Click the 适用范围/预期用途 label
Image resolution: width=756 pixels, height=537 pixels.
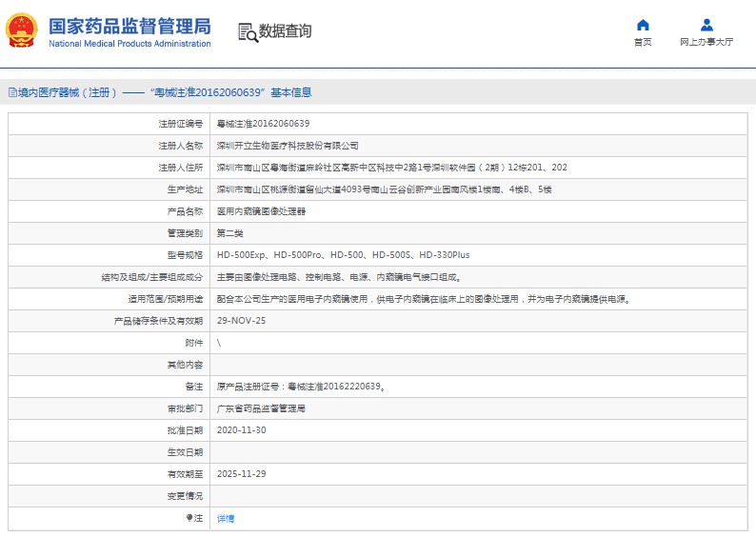[166, 299]
